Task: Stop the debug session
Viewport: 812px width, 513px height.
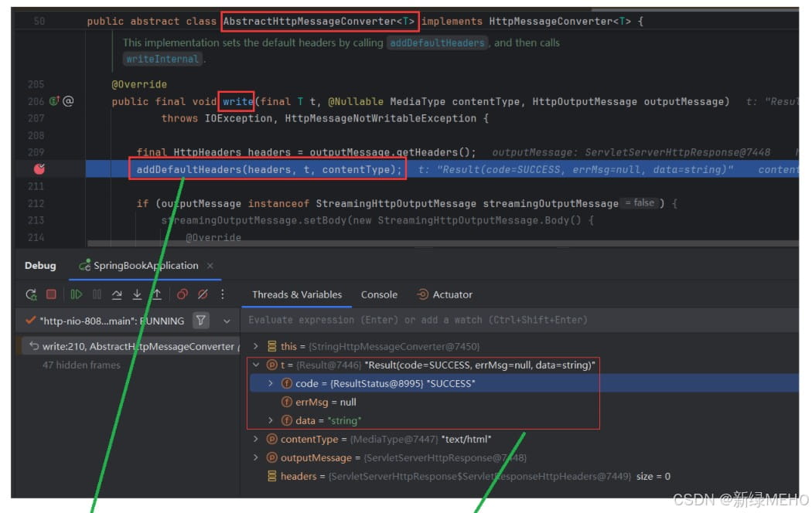Action: [51, 294]
